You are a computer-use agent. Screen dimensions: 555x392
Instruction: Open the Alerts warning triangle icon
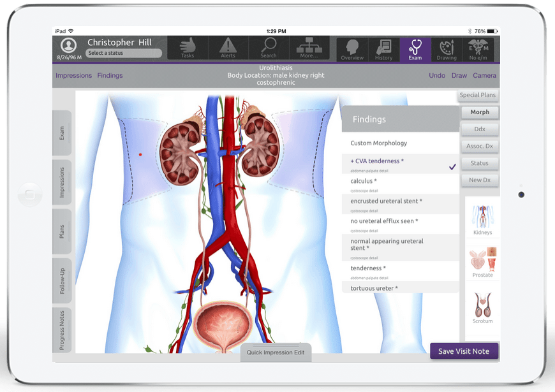(228, 48)
